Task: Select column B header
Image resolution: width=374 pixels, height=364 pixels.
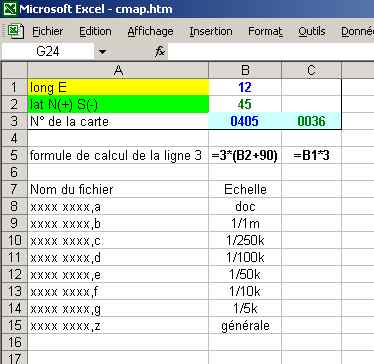Action: [x=245, y=70]
